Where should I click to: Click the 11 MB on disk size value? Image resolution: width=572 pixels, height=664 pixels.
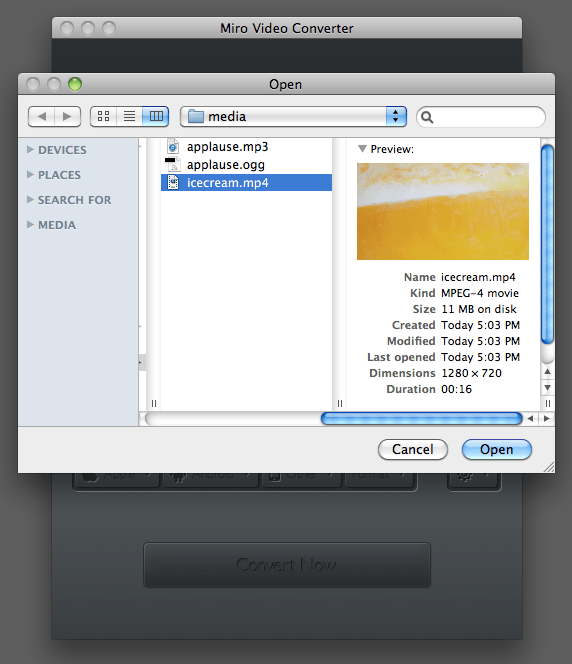[x=479, y=309]
